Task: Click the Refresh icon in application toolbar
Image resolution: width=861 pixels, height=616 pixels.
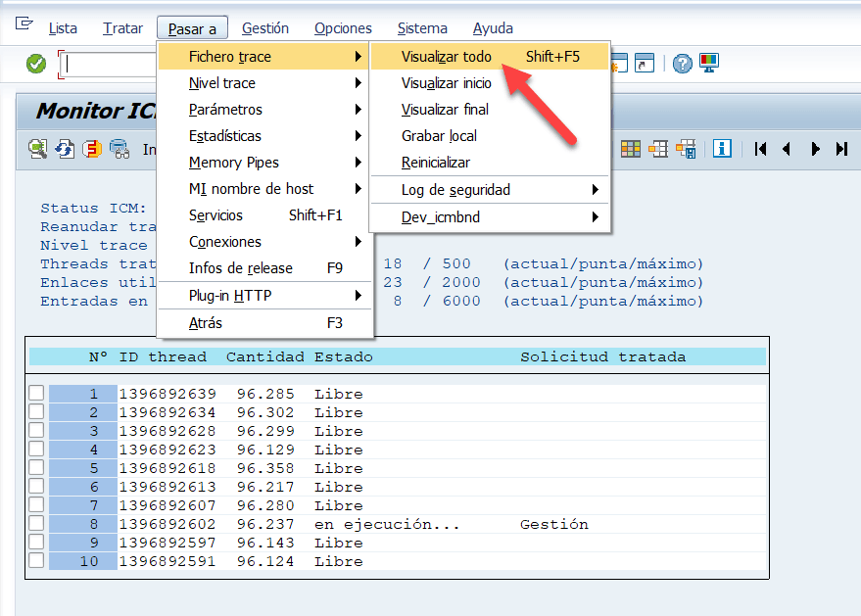Action: [x=65, y=149]
